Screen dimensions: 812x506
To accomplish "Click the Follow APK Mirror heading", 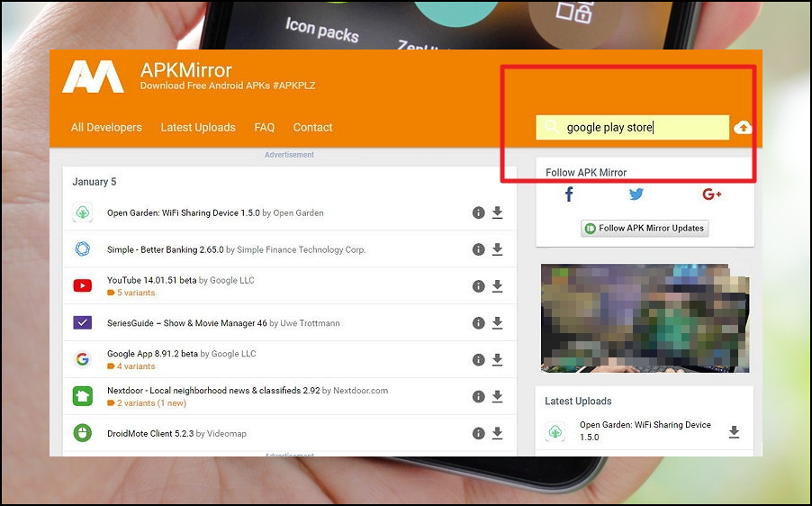I will [586, 173].
